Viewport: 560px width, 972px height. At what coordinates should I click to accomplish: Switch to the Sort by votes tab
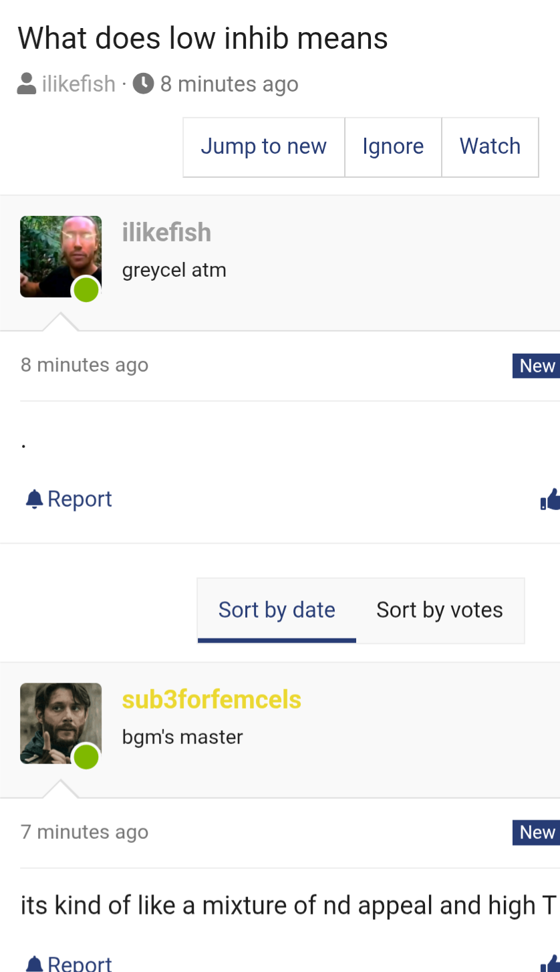pos(440,610)
